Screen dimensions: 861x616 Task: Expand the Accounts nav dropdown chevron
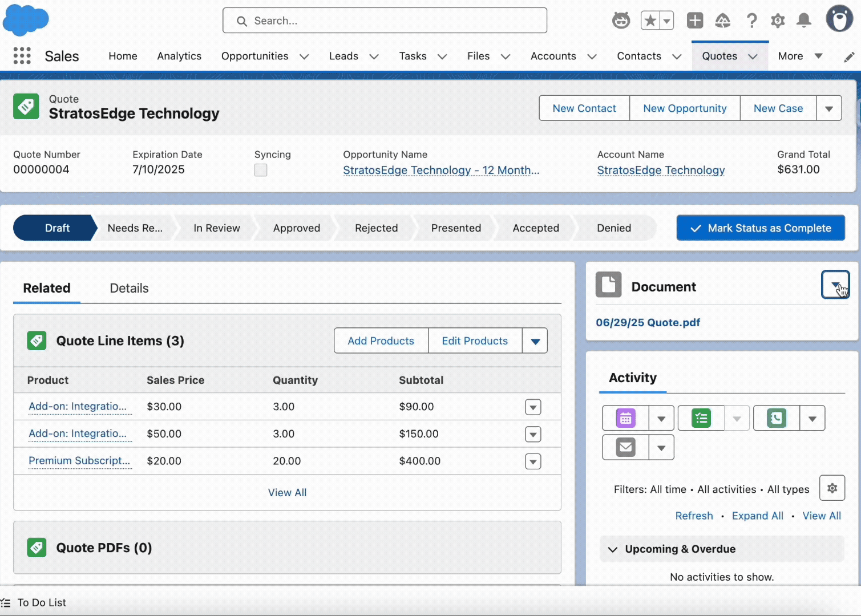click(x=592, y=56)
